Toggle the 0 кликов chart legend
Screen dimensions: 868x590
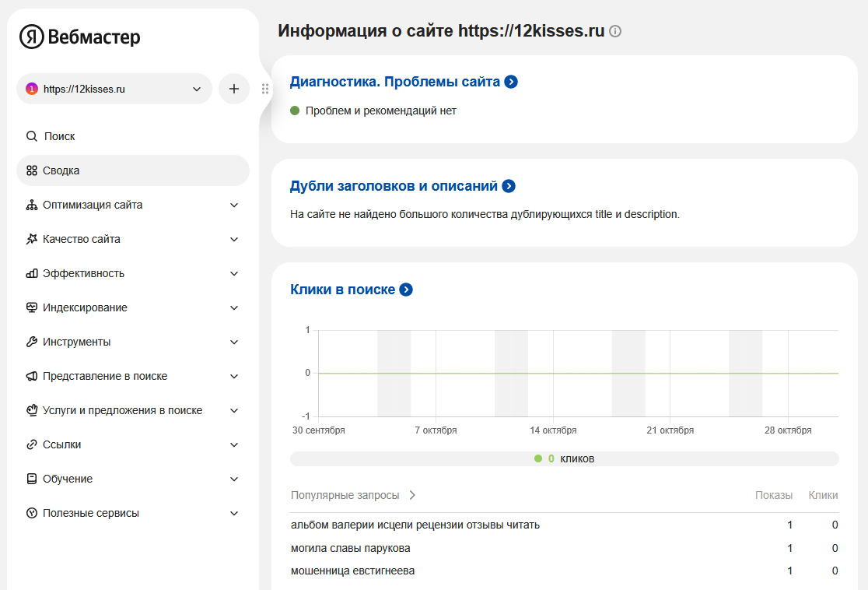pos(564,458)
